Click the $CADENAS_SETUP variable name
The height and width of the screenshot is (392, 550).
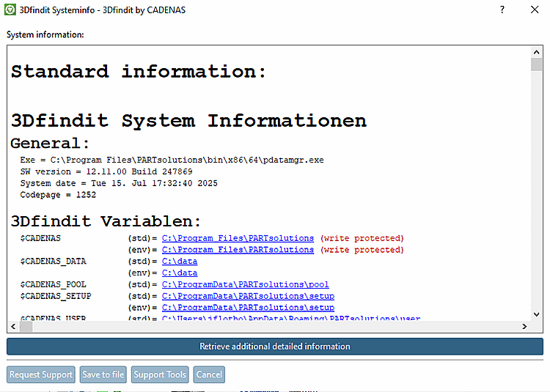point(56,296)
